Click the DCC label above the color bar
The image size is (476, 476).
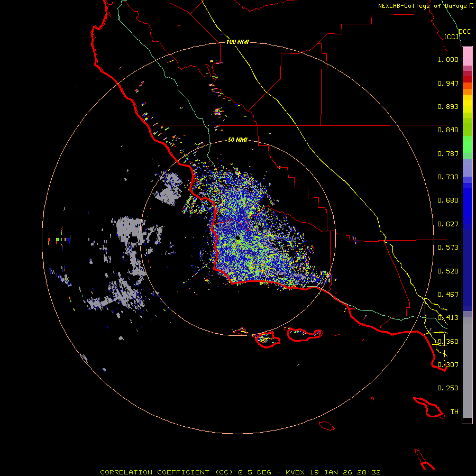[x=464, y=32]
